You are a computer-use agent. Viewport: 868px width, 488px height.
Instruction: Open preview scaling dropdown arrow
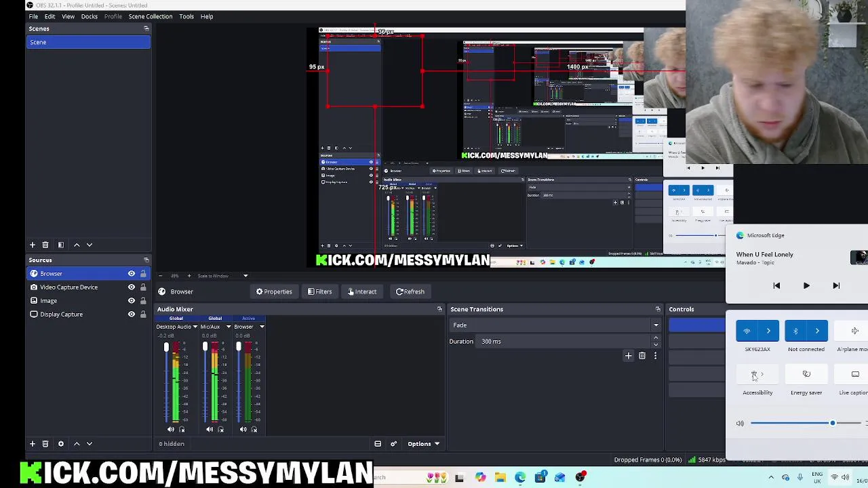245,276
